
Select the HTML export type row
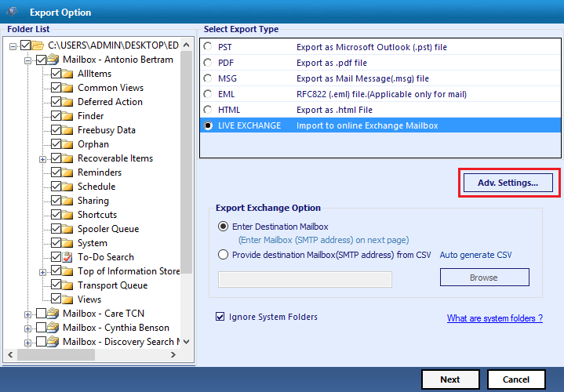coord(380,110)
